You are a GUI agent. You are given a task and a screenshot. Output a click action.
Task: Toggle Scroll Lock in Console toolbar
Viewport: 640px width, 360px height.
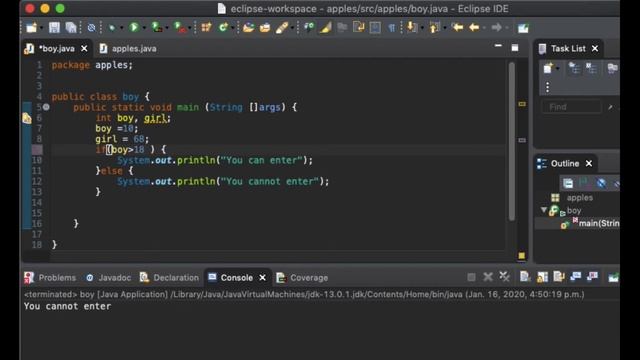(542, 277)
